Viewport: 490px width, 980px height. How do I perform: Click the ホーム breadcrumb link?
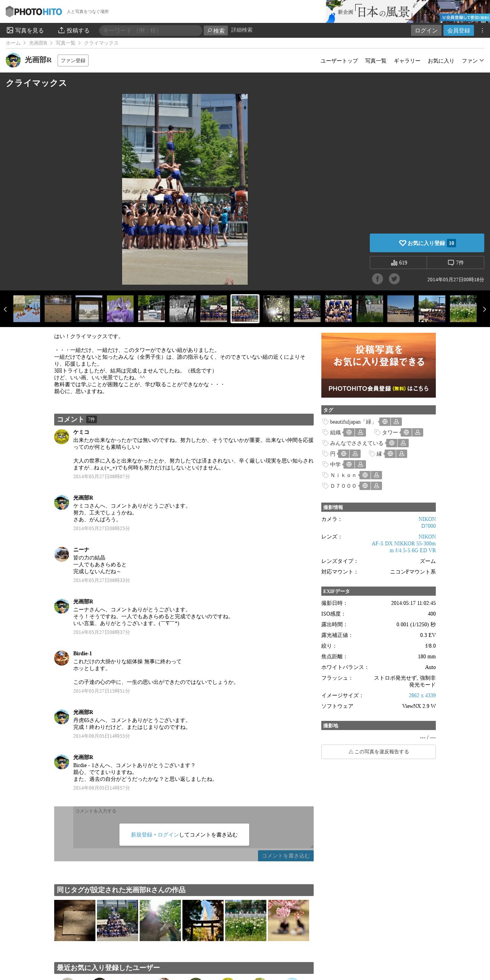(x=13, y=43)
